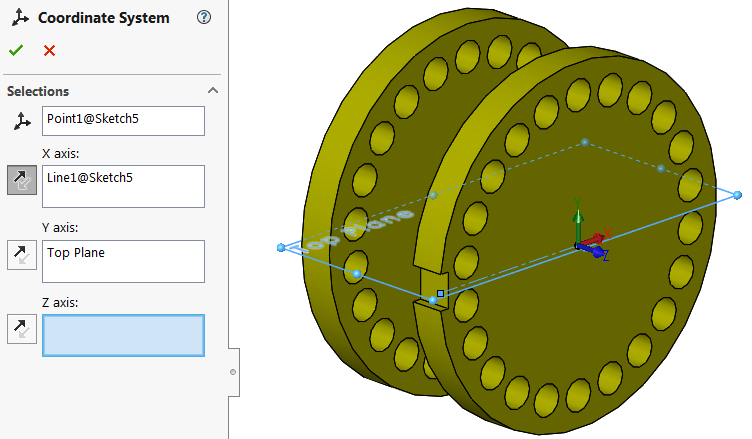Click the Y axis Top Plane box
Image resolution: width=752 pixels, height=439 pixels.
[x=123, y=261]
